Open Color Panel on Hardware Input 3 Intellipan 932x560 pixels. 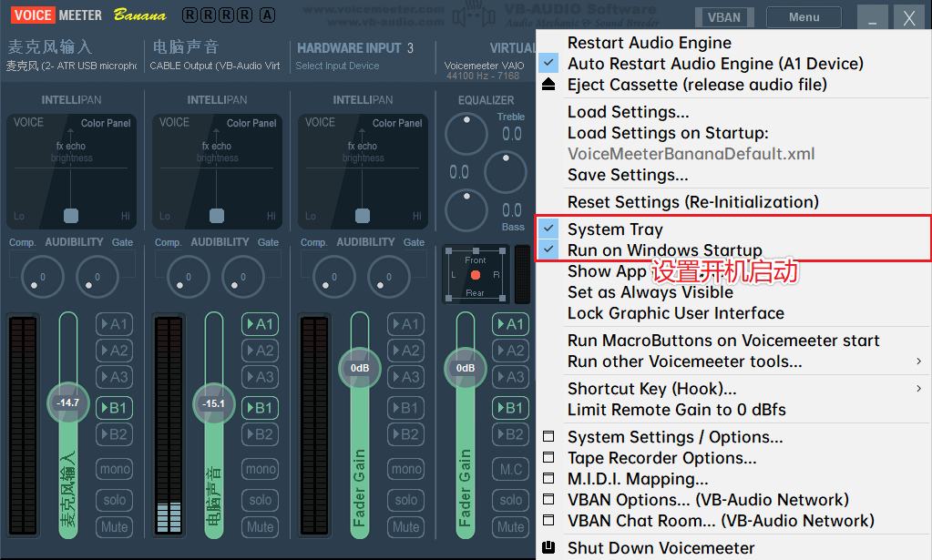[397, 123]
